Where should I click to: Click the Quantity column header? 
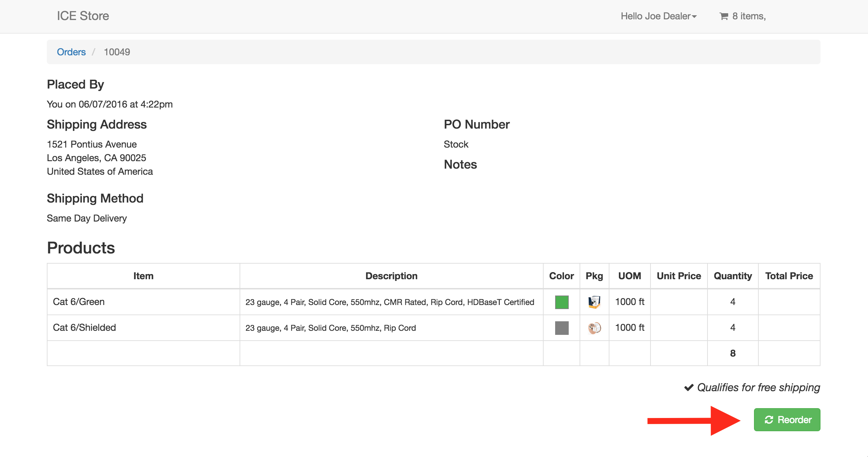733,276
